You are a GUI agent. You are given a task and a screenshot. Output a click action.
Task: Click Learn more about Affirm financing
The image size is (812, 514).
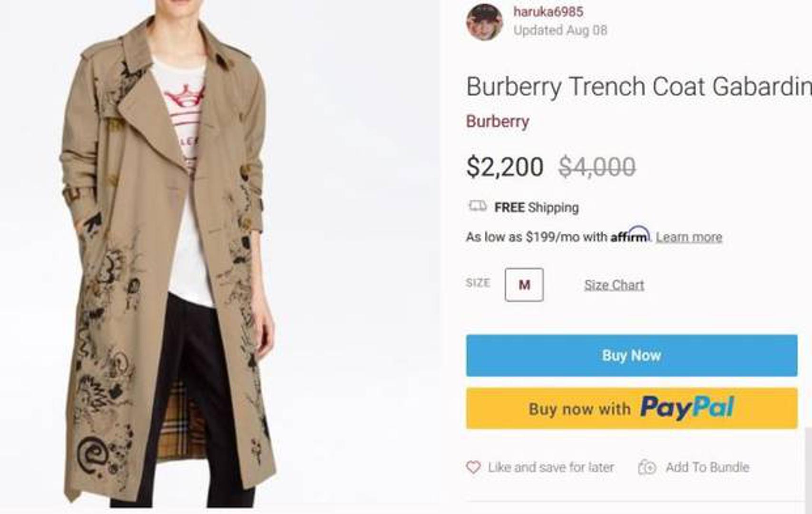point(688,237)
